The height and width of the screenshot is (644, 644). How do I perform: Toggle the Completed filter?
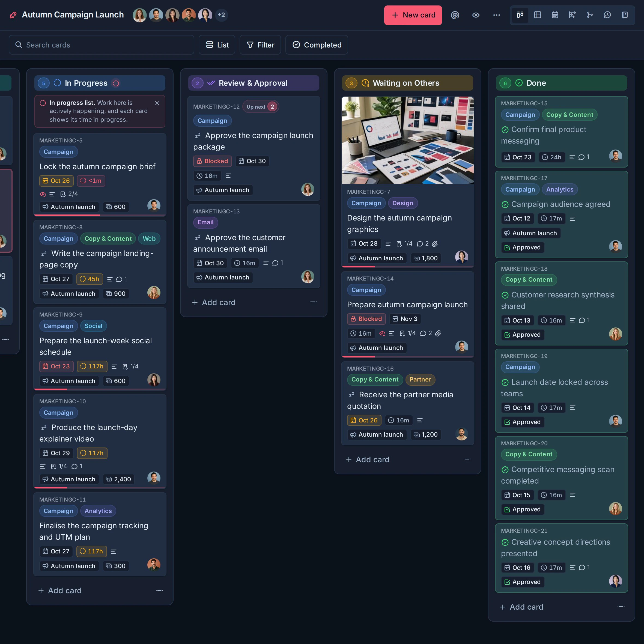point(317,45)
